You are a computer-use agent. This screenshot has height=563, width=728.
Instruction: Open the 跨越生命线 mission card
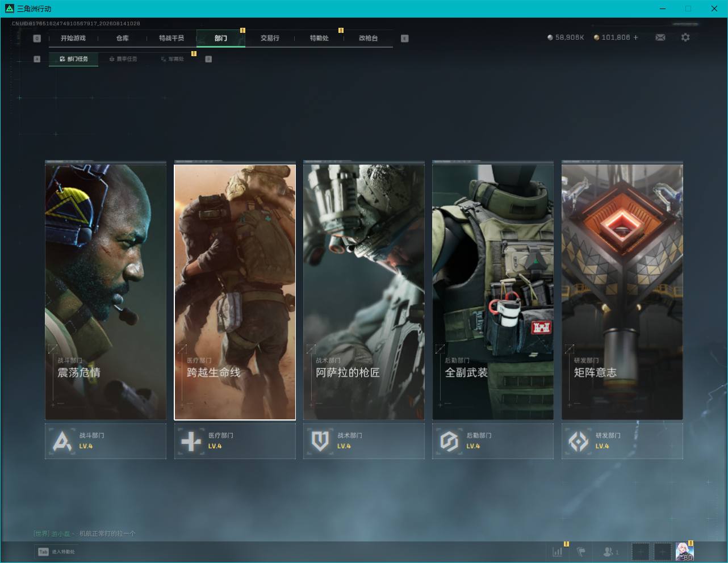point(235,292)
